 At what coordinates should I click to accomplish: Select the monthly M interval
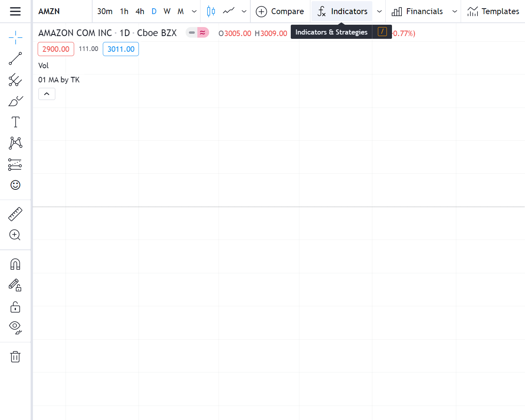click(x=180, y=11)
